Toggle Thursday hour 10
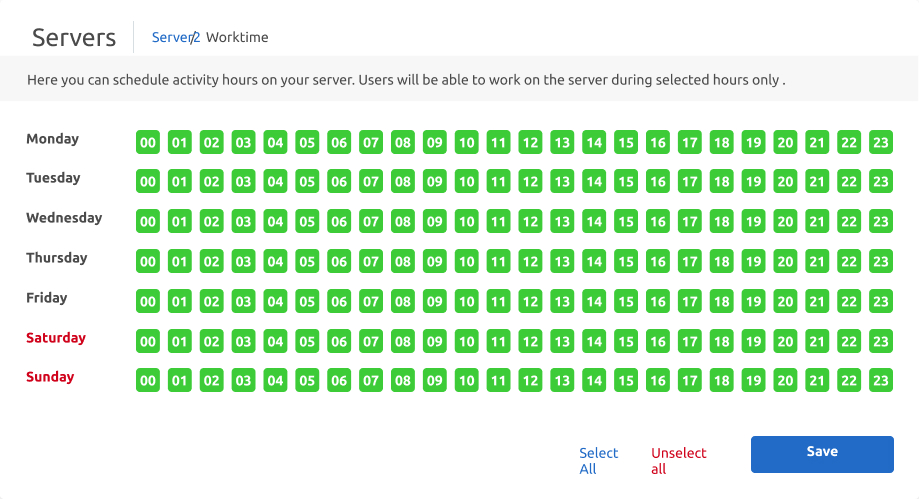Image resolution: width=919 pixels, height=499 pixels. click(x=466, y=261)
